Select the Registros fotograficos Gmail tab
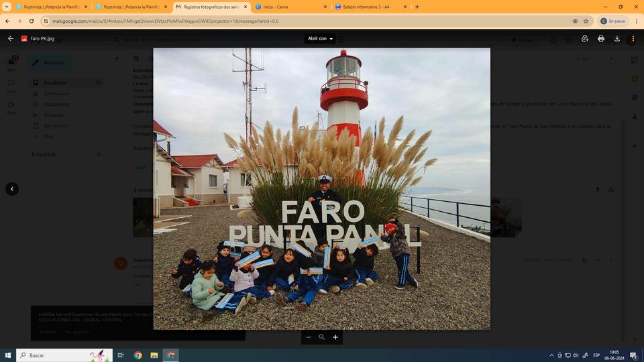This screenshot has width=644, height=362. [x=211, y=7]
